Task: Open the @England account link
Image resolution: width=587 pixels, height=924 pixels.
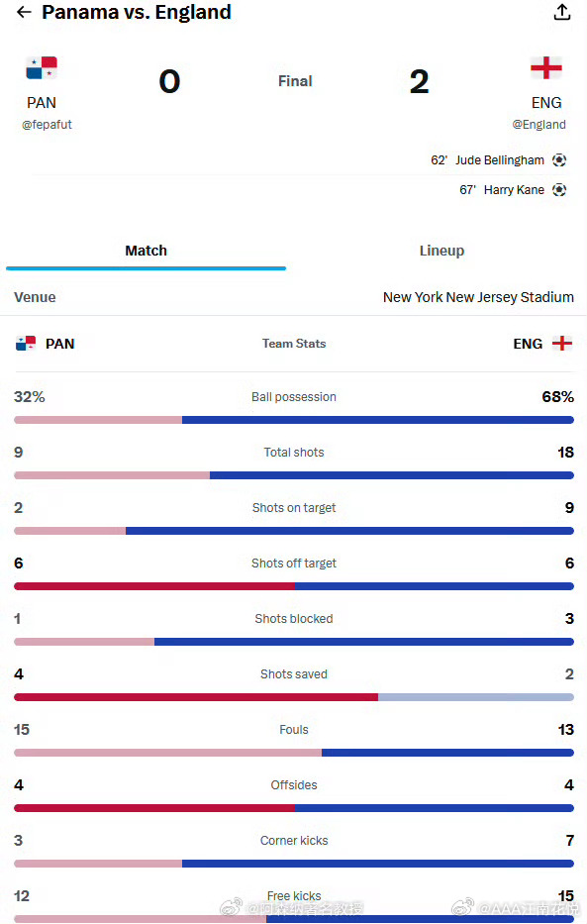Action: (x=538, y=125)
